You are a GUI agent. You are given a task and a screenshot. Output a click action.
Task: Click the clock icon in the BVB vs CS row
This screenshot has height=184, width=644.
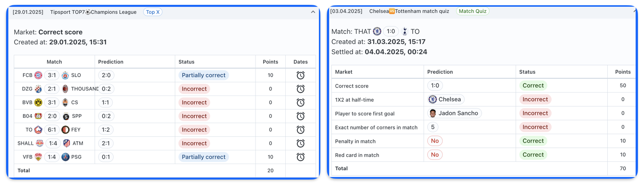pos(300,102)
